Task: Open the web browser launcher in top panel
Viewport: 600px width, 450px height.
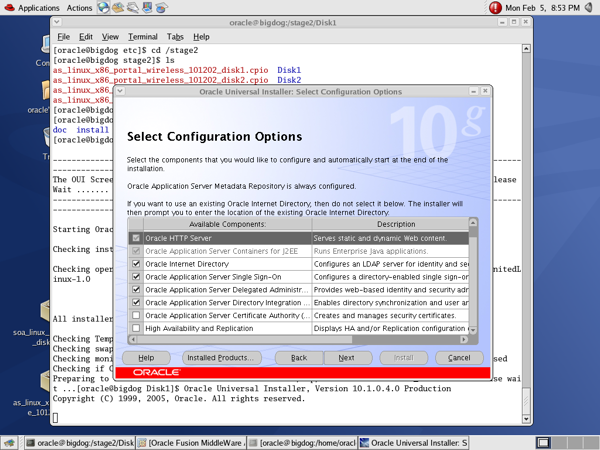Action: tap(103, 7)
